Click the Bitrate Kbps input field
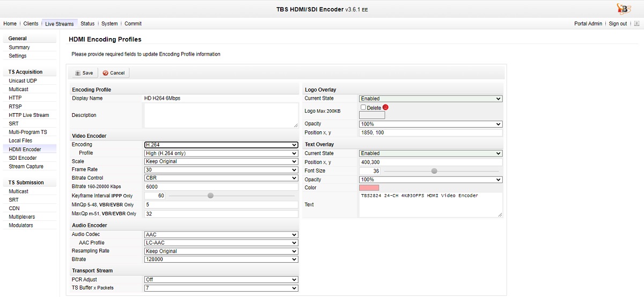The width and height of the screenshot is (644, 297). pos(221,187)
